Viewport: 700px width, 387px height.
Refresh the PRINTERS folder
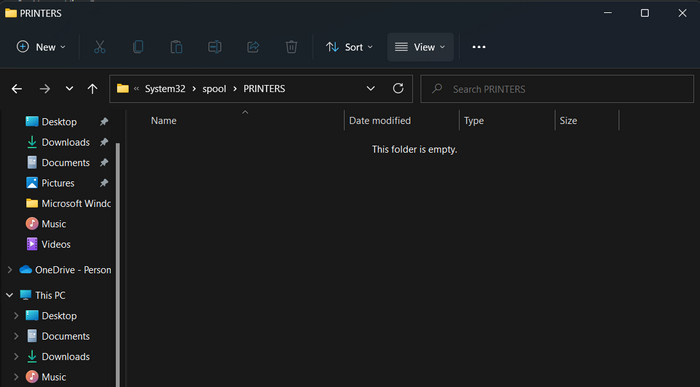click(x=398, y=88)
